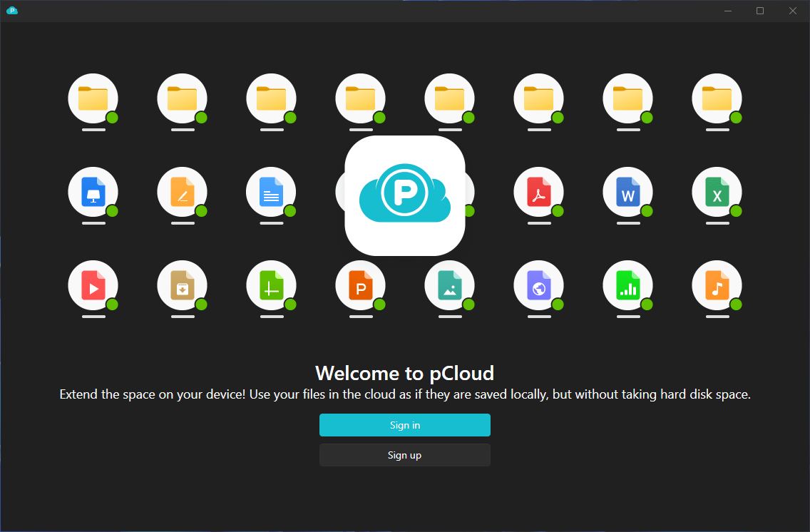Open the Sign up form

point(404,455)
